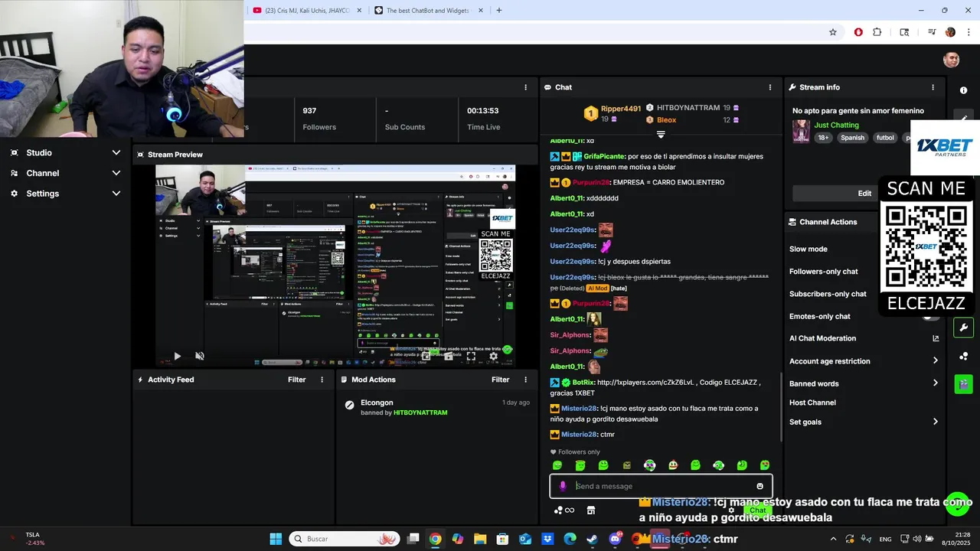Open Activity Feed three-dot menu
Image resolution: width=980 pixels, height=551 pixels.
pos(322,380)
